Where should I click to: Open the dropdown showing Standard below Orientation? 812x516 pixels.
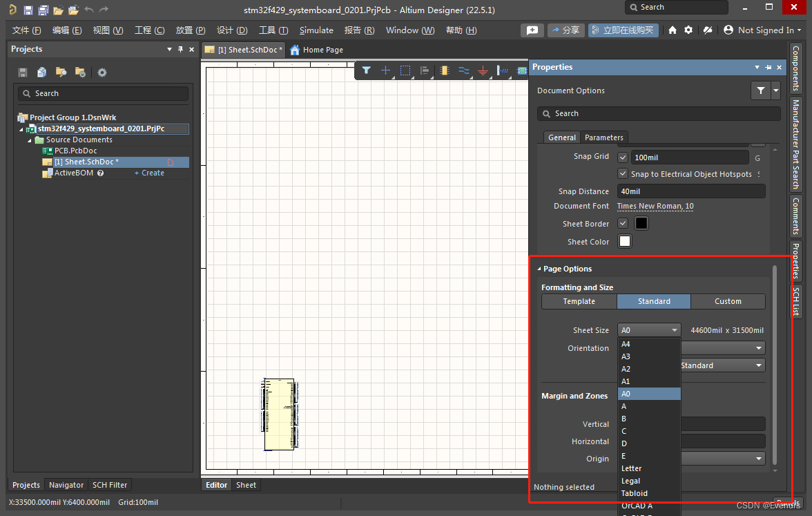(x=722, y=365)
